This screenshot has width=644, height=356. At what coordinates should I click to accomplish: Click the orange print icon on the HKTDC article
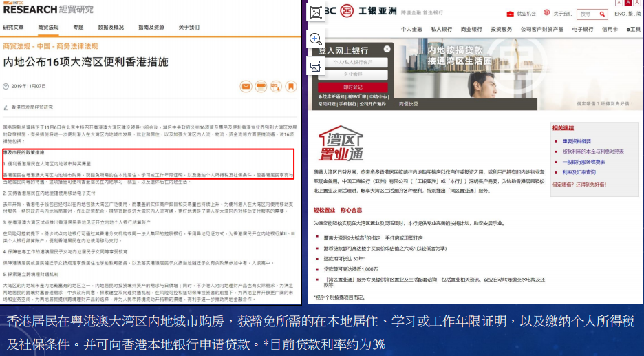pos(261,86)
